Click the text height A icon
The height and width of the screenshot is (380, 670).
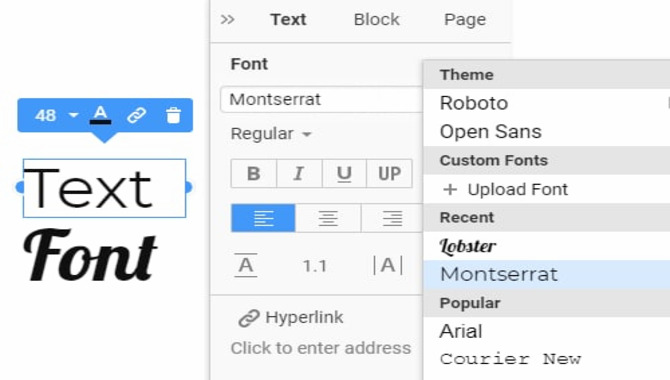coord(246,265)
